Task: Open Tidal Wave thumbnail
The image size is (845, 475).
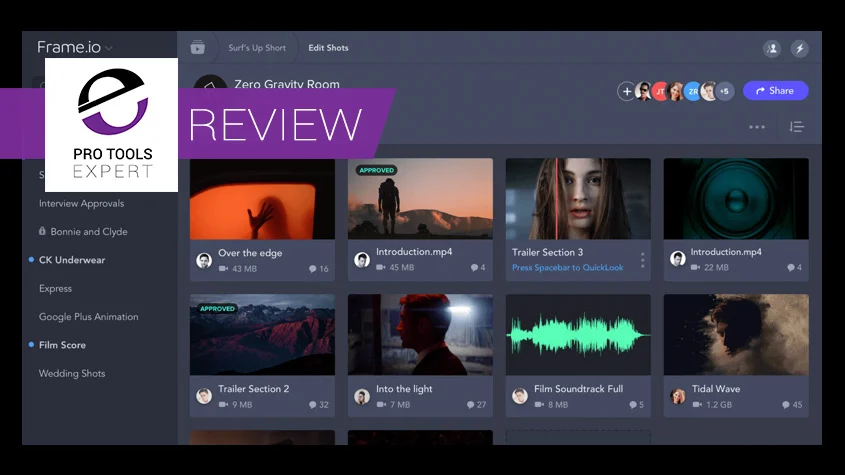Action: (x=736, y=334)
